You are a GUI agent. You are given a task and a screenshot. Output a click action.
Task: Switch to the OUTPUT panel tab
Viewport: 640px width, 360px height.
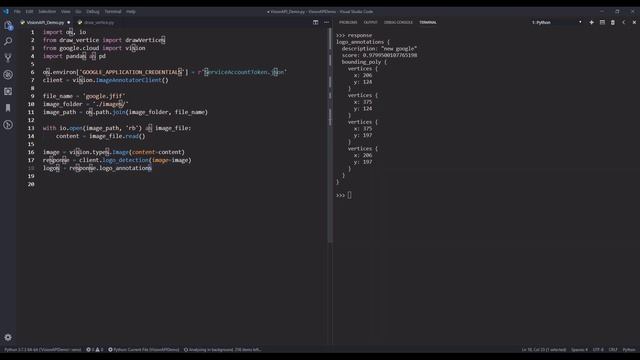pos(371,22)
